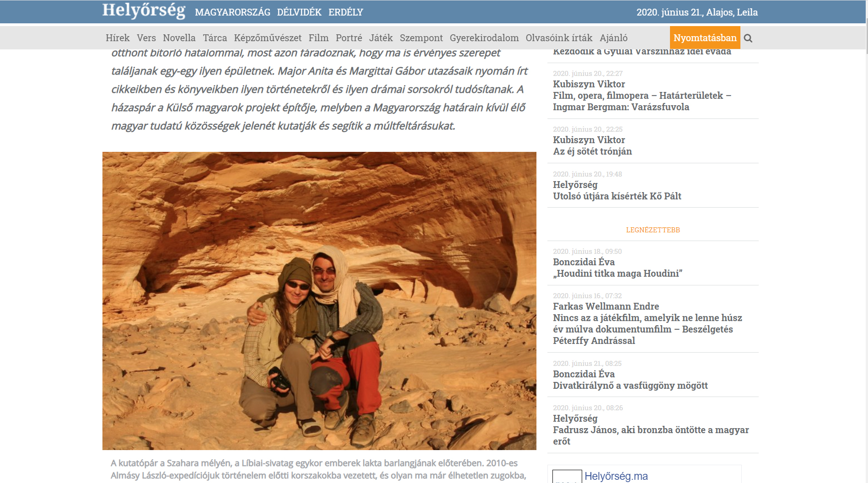Click the photo caption starting 'A kutatópár a Szahara'

click(318, 469)
